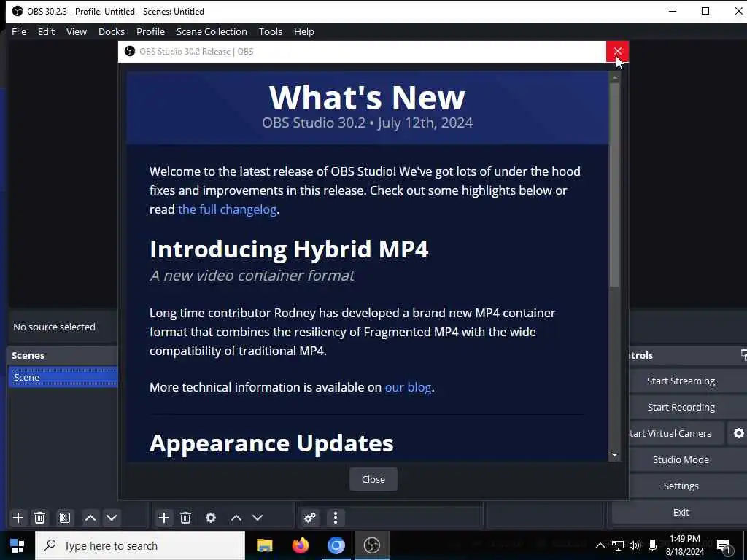Screen dimensions: 747x560
Task: Move scene up arrow in Scenes panel
Action: (x=90, y=518)
